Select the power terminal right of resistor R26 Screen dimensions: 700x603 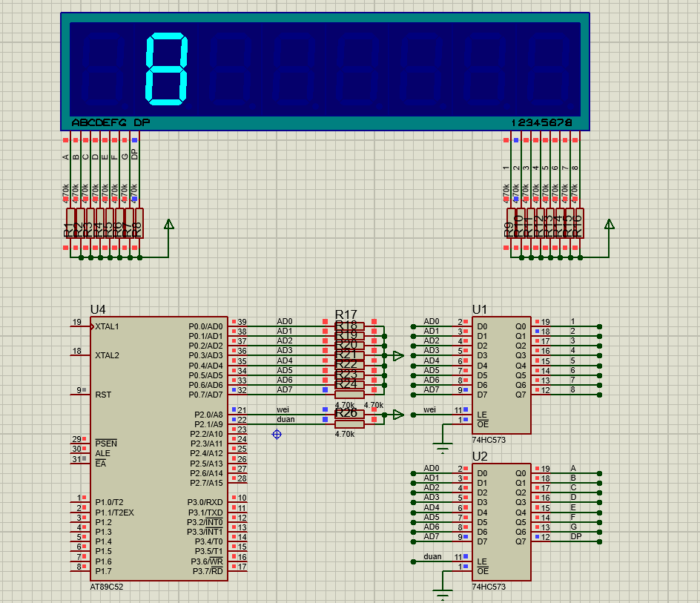[398, 415]
